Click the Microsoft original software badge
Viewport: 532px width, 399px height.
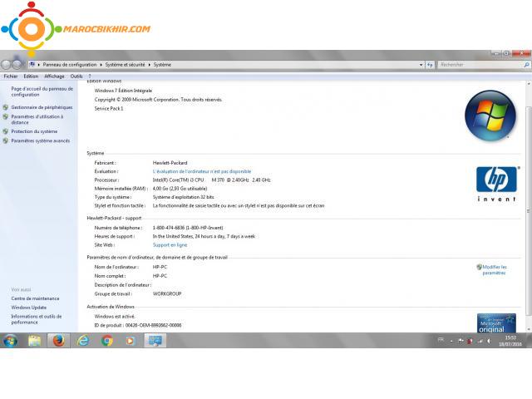496,323
